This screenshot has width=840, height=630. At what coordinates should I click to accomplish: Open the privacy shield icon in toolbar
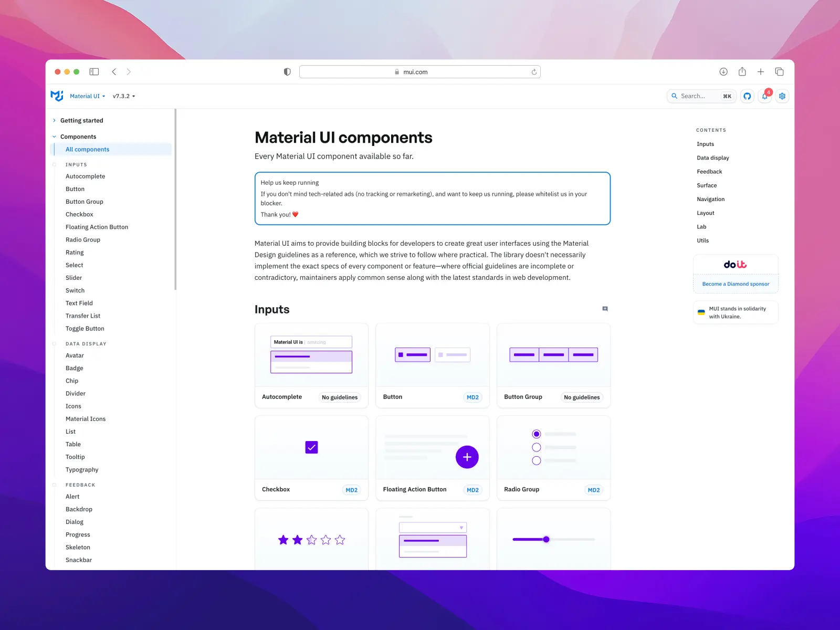(287, 72)
